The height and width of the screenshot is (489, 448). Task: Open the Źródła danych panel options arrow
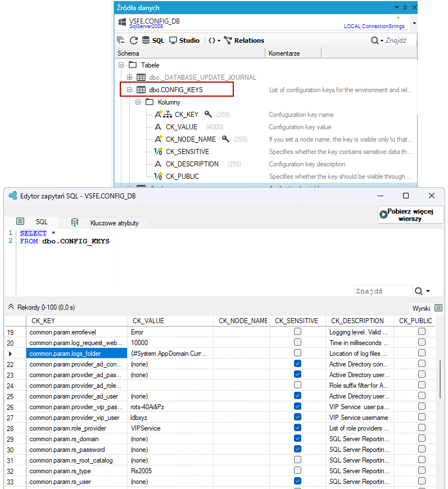[x=396, y=7]
